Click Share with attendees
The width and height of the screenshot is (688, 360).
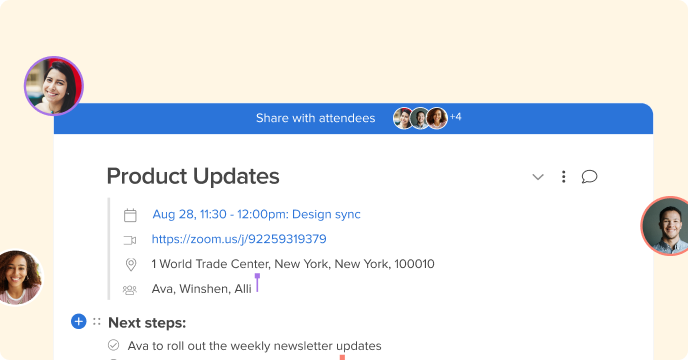click(x=315, y=118)
